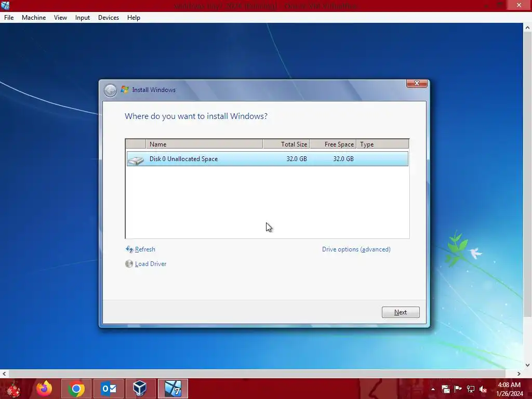Click the Load Driver disc icon
The width and height of the screenshot is (532, 399).
click(129, 263)
